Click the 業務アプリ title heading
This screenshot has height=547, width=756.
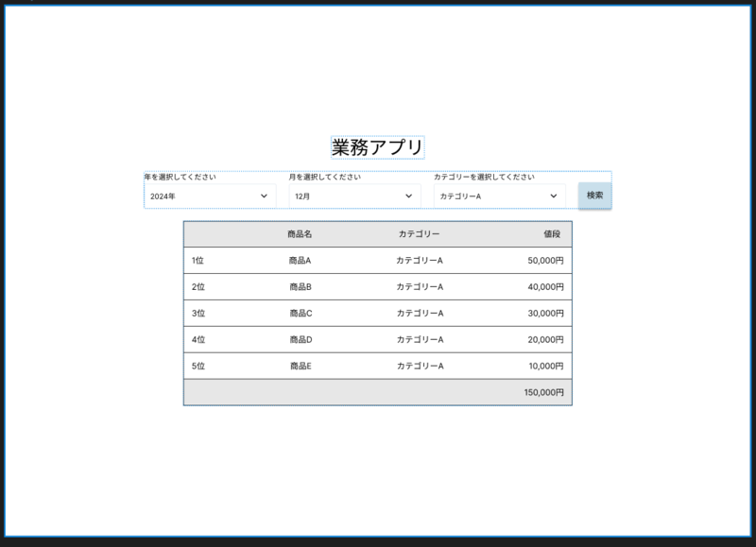tap(377, 147)
